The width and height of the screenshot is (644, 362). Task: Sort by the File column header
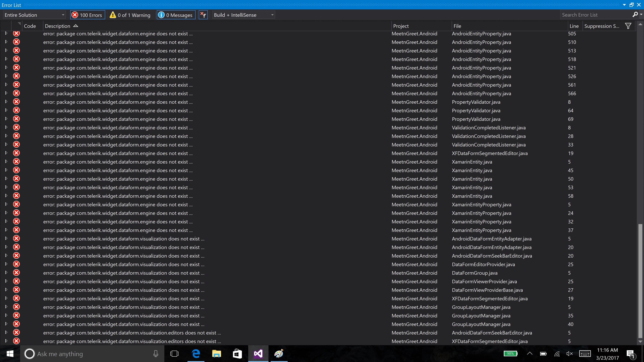[457, 26]
